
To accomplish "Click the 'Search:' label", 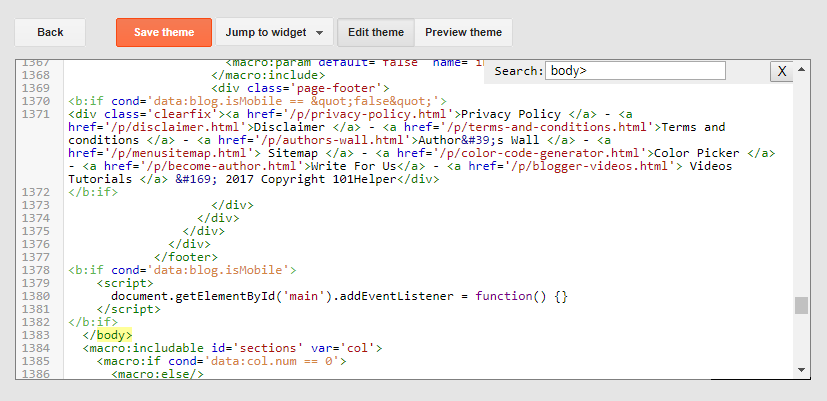I will click(x=518, y=71).
